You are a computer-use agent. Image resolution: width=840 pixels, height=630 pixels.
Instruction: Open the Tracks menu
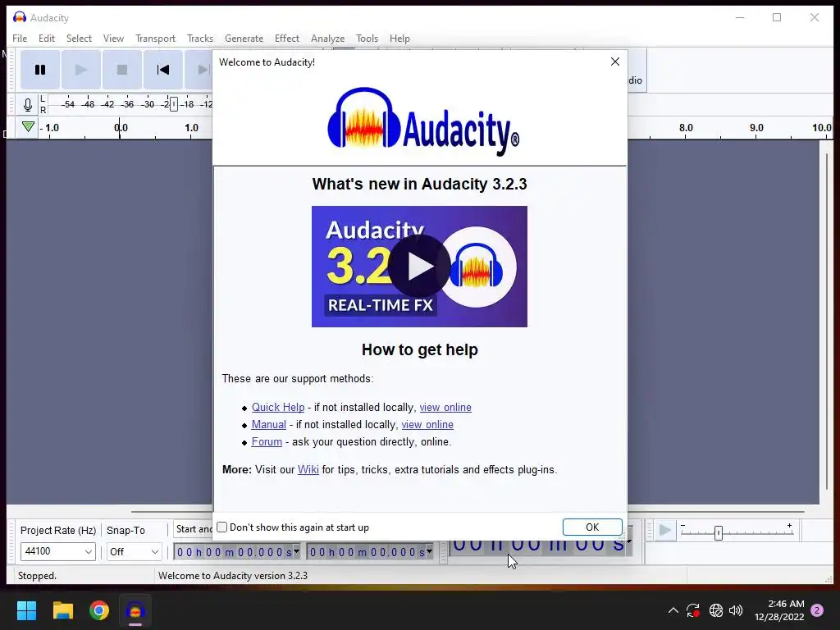[200, 39]
